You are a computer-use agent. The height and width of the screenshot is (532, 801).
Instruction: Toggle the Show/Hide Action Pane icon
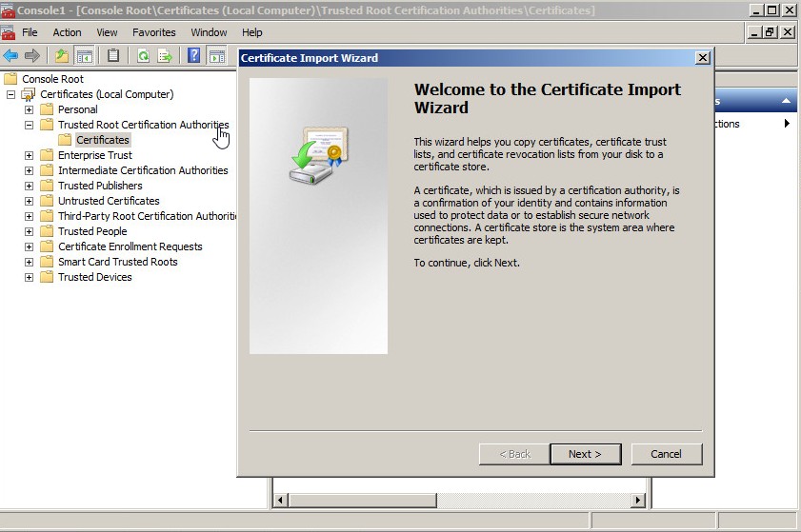tap(217, 55)
